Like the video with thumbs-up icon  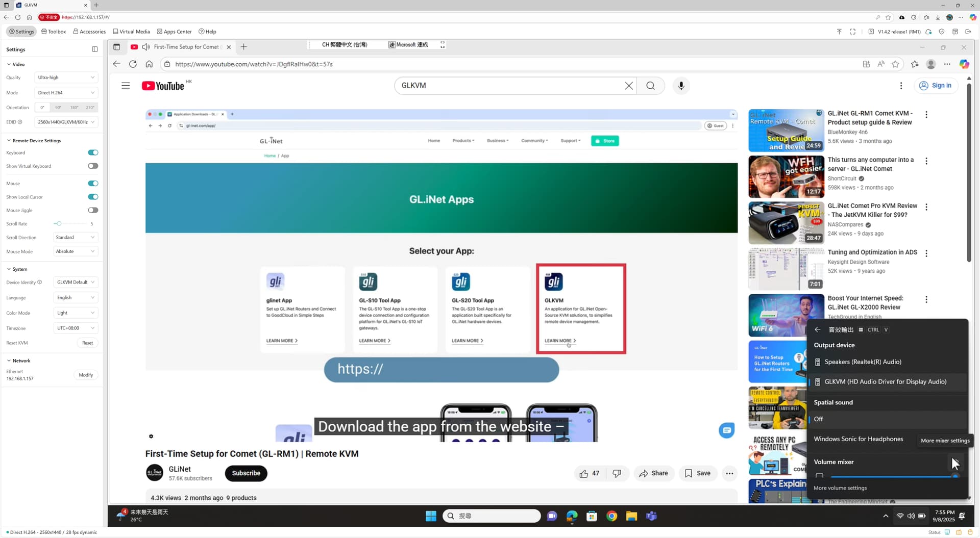584,473
